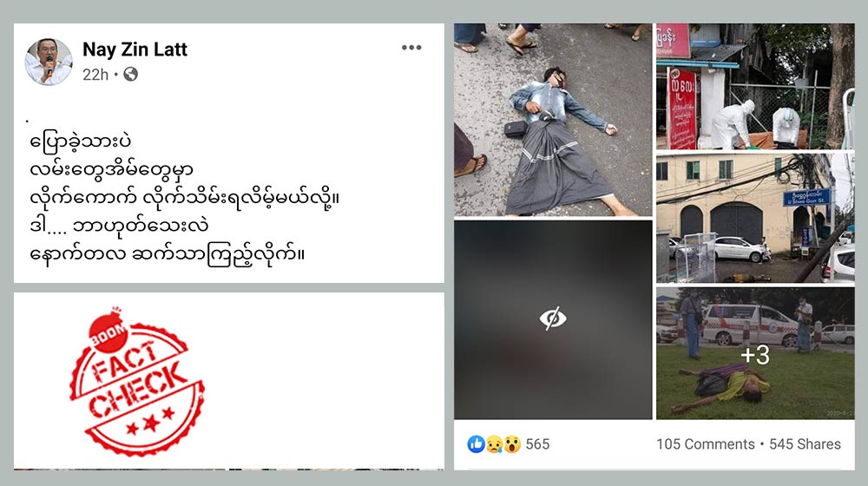Click the Burmese post text body
The image size is (868, 486).
(x=184, y=198)
